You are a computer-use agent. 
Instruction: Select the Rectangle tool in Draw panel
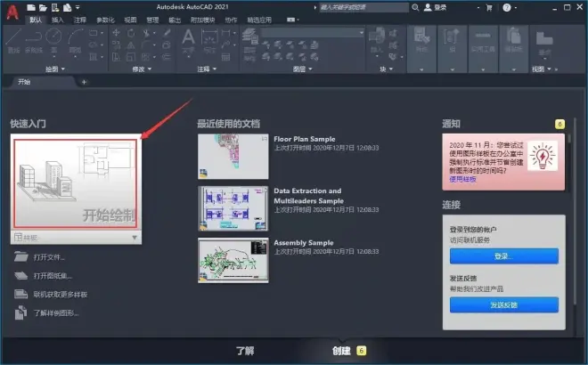pyautogui.click(x=94, y=33)
